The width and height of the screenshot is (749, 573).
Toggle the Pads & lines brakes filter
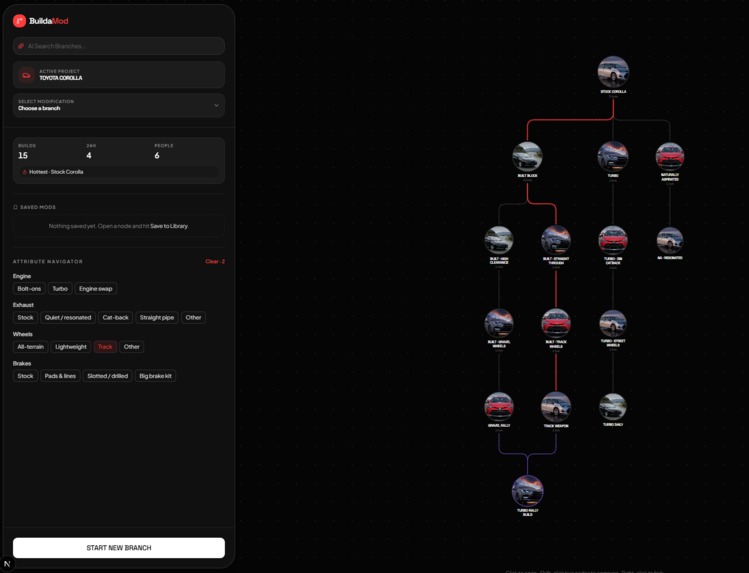[60, 376]
